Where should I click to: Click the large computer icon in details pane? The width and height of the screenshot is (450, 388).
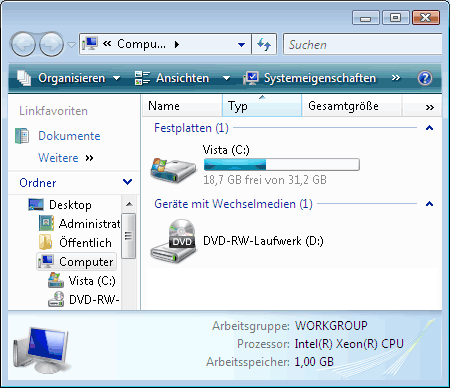coord(41,350)
